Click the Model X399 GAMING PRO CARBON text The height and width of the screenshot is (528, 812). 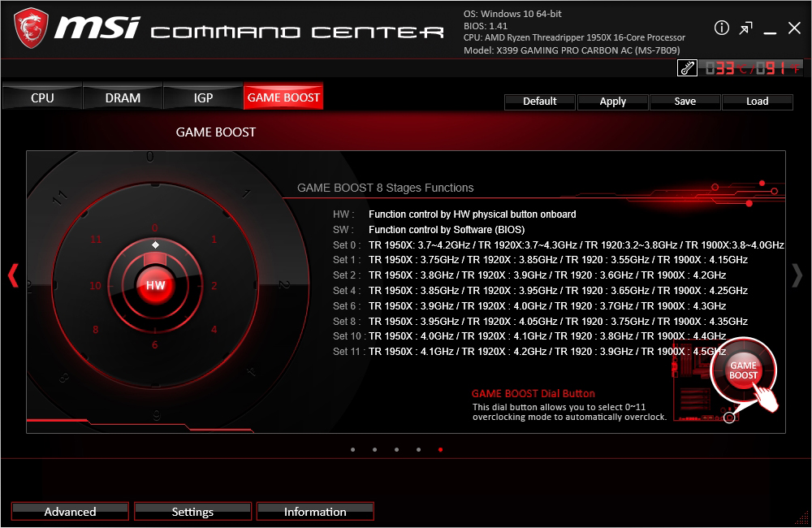click(572, 50)
